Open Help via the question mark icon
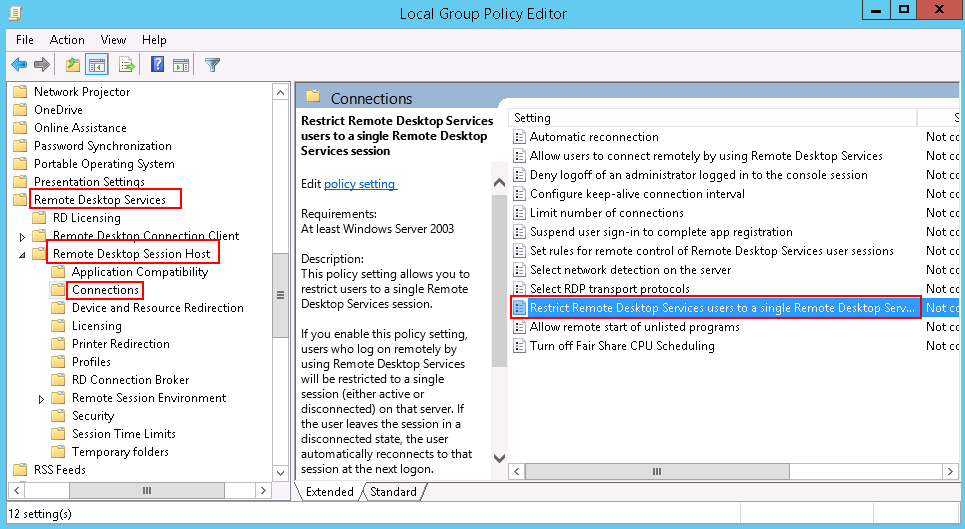The image size is (965, 529). [x=158, y=64]
